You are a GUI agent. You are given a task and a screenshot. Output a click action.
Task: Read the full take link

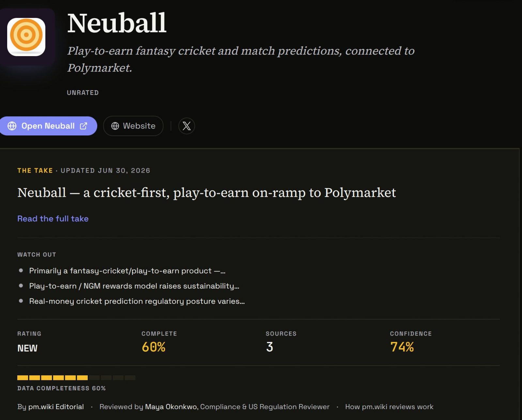(53, 219)
